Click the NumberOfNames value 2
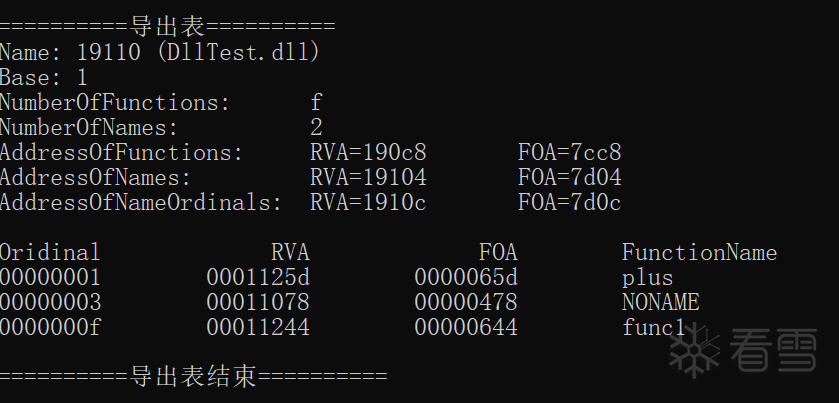Image resolution: width=839 pixels, height=403 pixels. (316, 127)
